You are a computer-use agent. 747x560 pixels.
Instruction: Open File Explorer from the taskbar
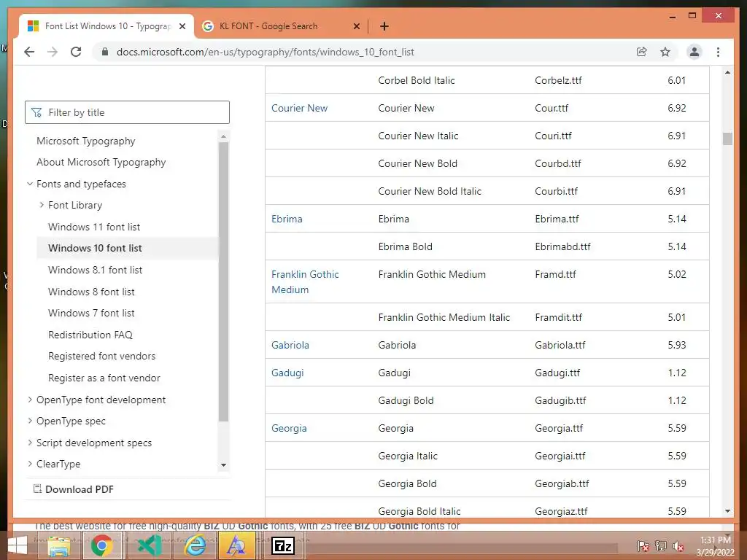[59, 546]
